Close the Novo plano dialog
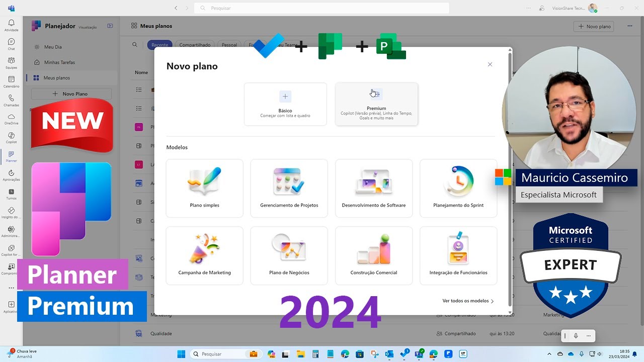 click(x=490, y=64)
